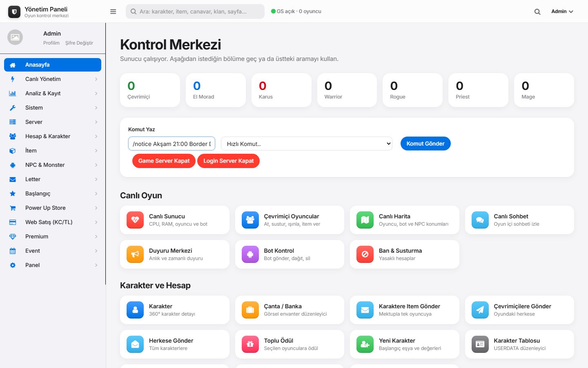Expand Hesap & Karakter sidebar section
588x368 pixels.
(53, 136)
